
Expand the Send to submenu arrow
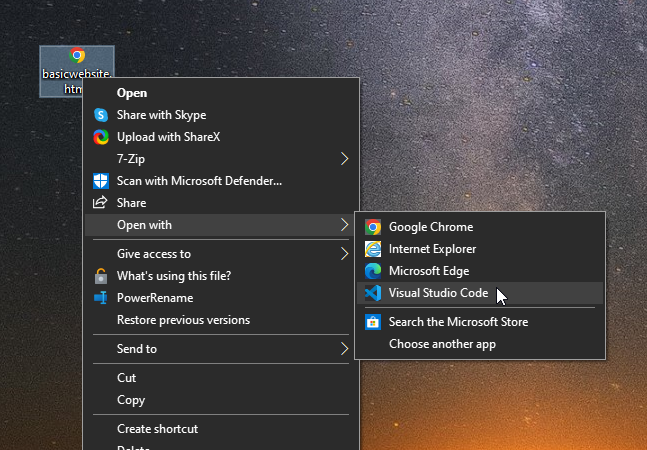coord(345,349)
